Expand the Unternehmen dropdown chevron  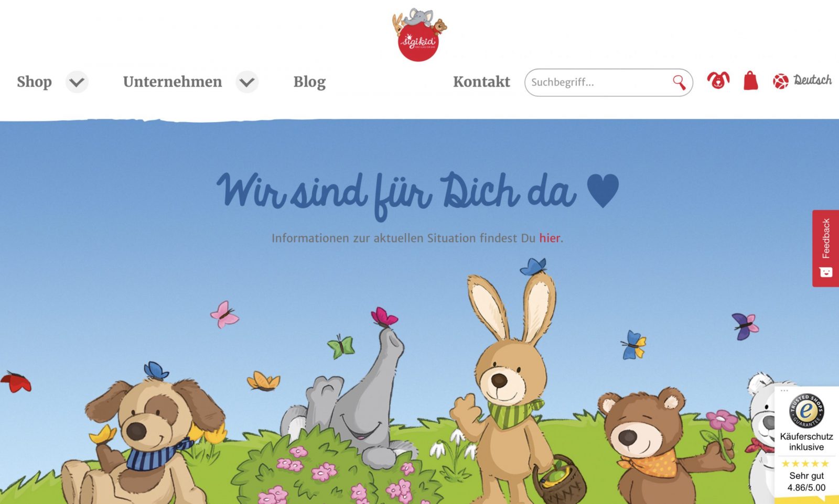click(246, 82)
